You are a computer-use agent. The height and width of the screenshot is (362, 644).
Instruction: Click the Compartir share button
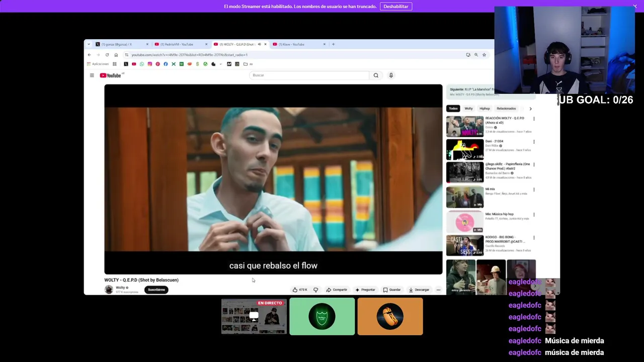[337, 290]
